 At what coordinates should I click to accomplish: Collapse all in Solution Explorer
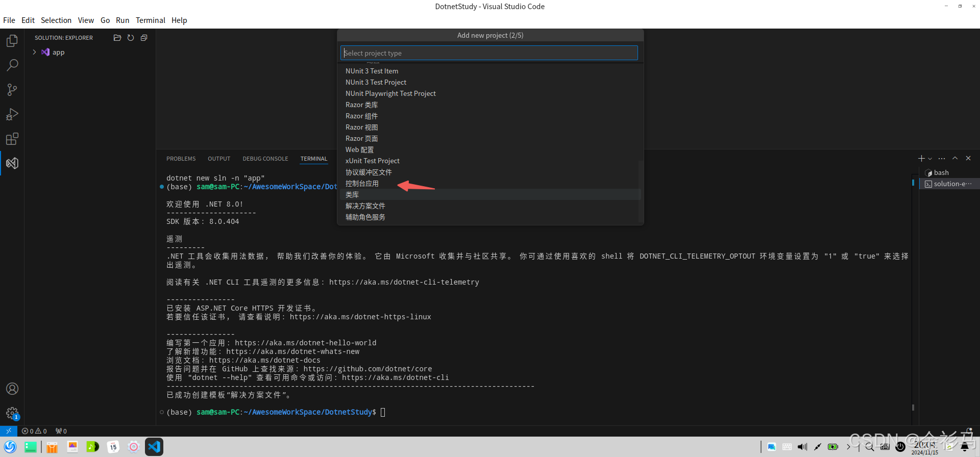point(144,38)
